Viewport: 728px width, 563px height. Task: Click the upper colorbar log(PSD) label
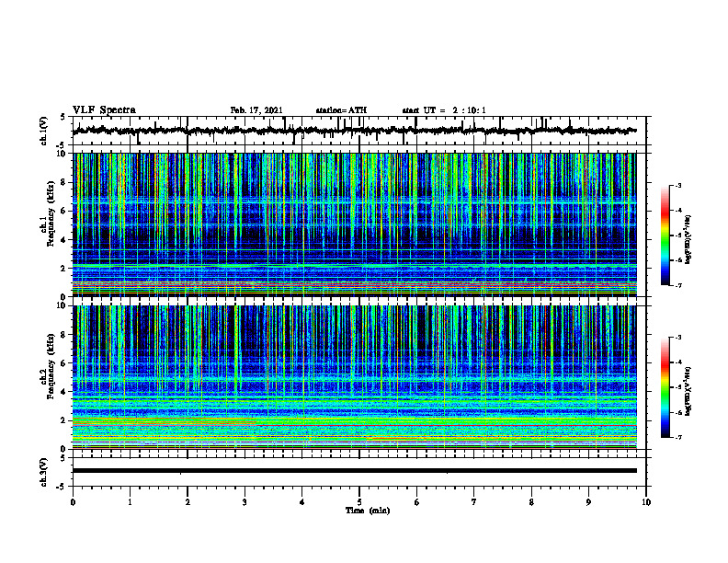click(688, 240)
